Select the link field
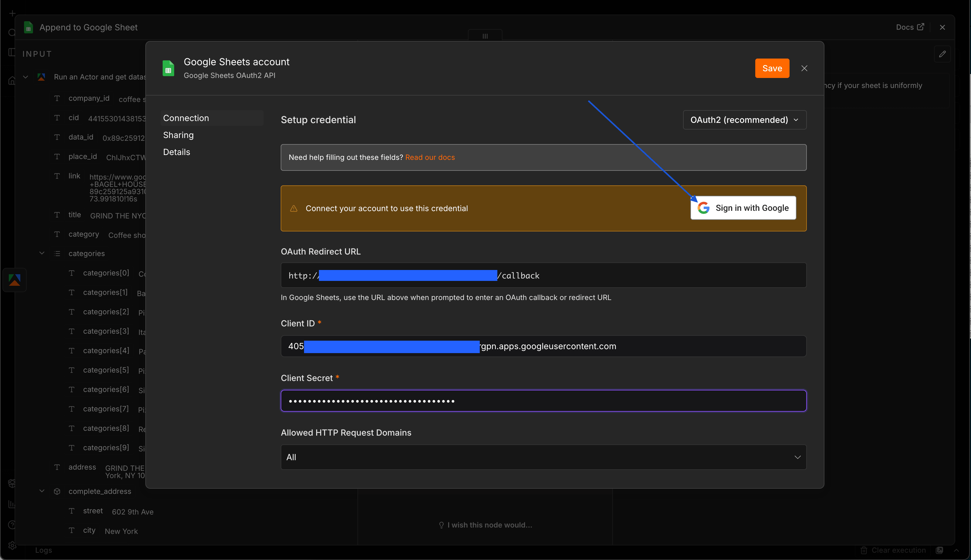This screenshot has height=560, width=971. [x=74, y=176]
